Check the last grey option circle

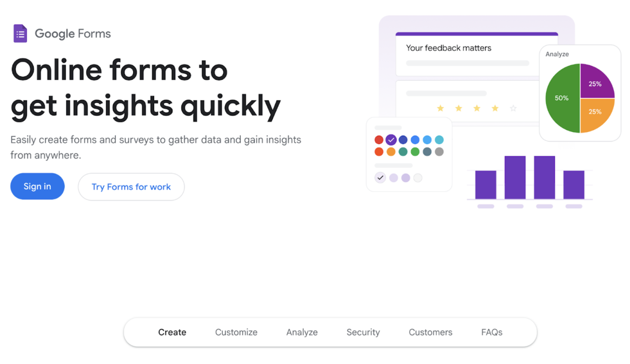pyautogui.click(x=418, y=177)
